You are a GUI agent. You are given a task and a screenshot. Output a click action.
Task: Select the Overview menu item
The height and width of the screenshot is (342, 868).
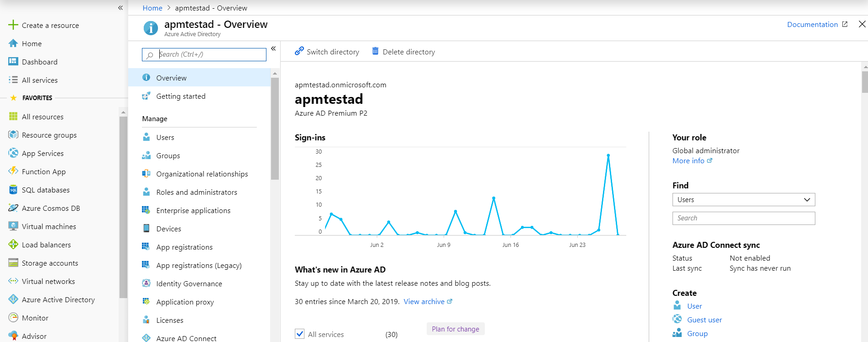pos(200,78)
